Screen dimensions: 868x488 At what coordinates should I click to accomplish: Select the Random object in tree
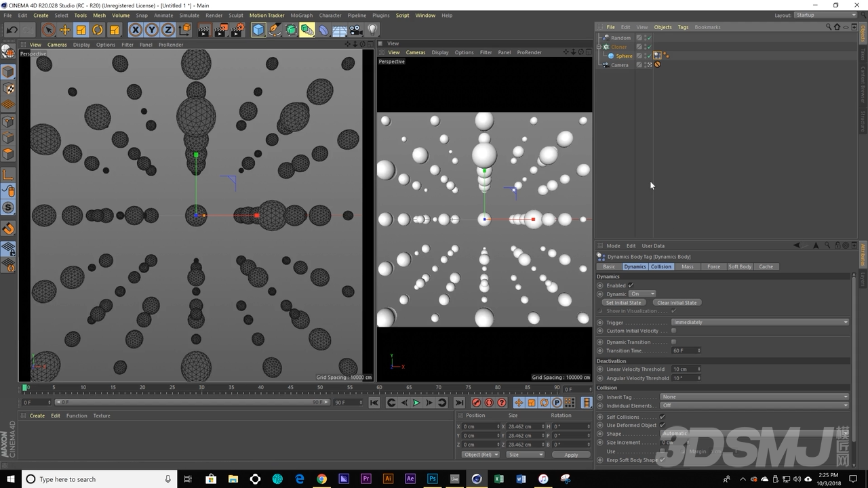pyautogui.click(x=620, y=38)
